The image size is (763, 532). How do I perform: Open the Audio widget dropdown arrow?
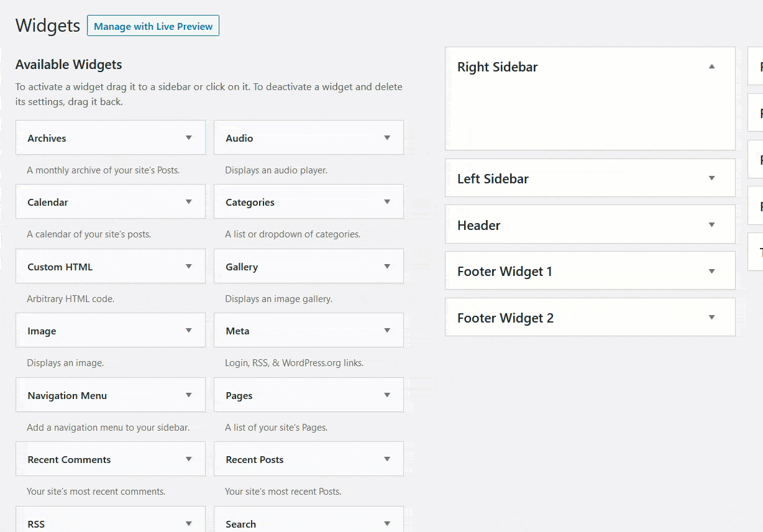click(x=387, y=137)
